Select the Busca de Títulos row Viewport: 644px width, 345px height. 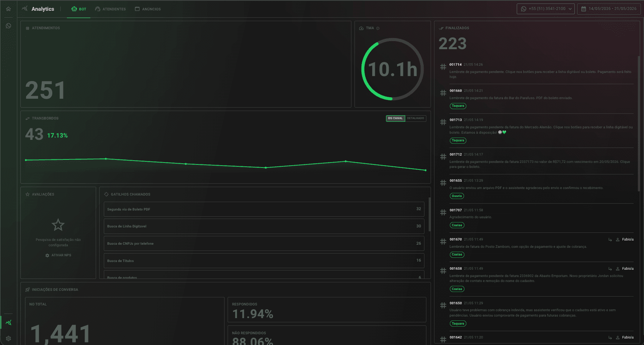click(264, 260)
